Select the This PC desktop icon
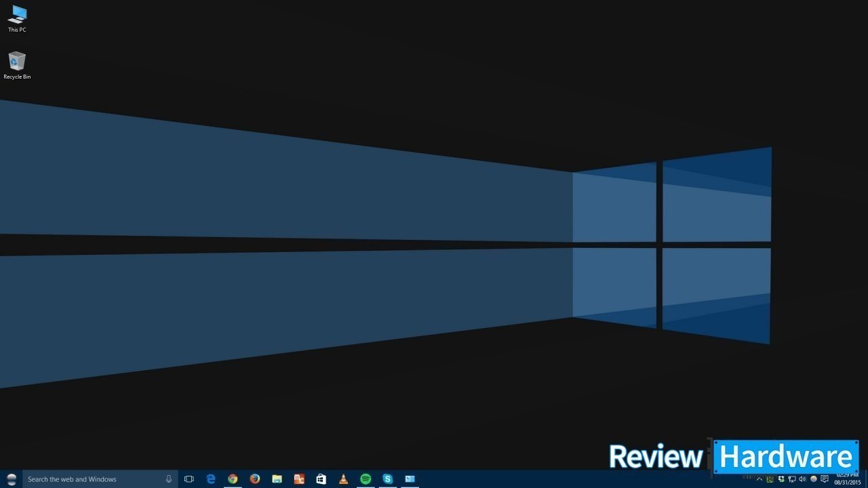Viewport: 868px width, 488px height. point(17,18)
